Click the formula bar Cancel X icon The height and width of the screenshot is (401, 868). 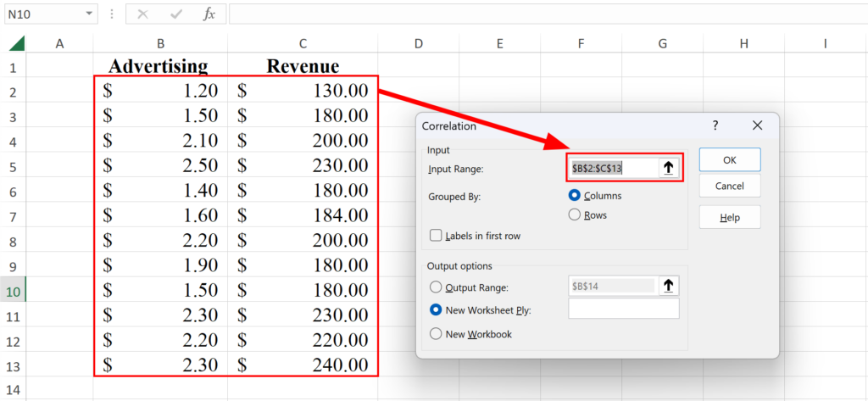pyautogui.click(x=143, y=14)
